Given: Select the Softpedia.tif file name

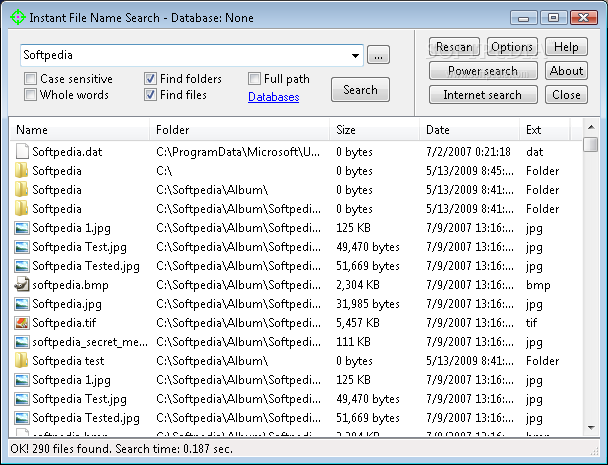Looking at the screenshot, I should [64, 323].
